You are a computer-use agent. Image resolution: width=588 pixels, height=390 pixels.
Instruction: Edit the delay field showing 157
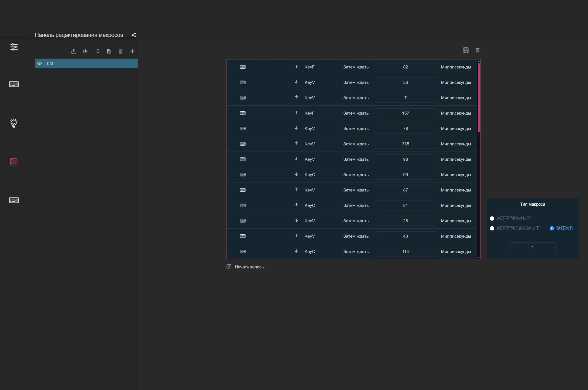pos(405,113)
